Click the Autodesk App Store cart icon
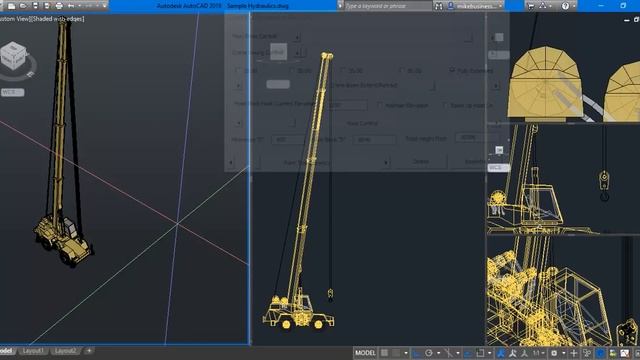This screenshot has width=640, height=360. click(x=531, y=6)
